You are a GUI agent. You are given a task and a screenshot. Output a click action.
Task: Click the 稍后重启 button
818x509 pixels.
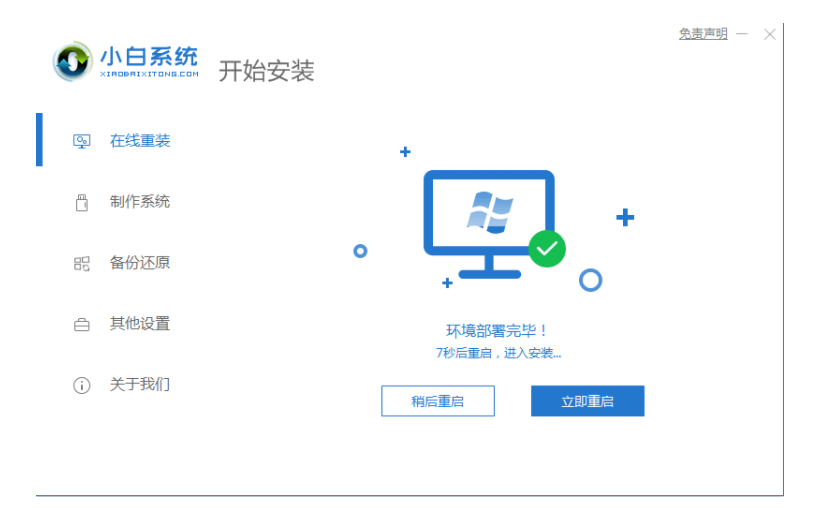pyautogui.click(x=438, y=401)
